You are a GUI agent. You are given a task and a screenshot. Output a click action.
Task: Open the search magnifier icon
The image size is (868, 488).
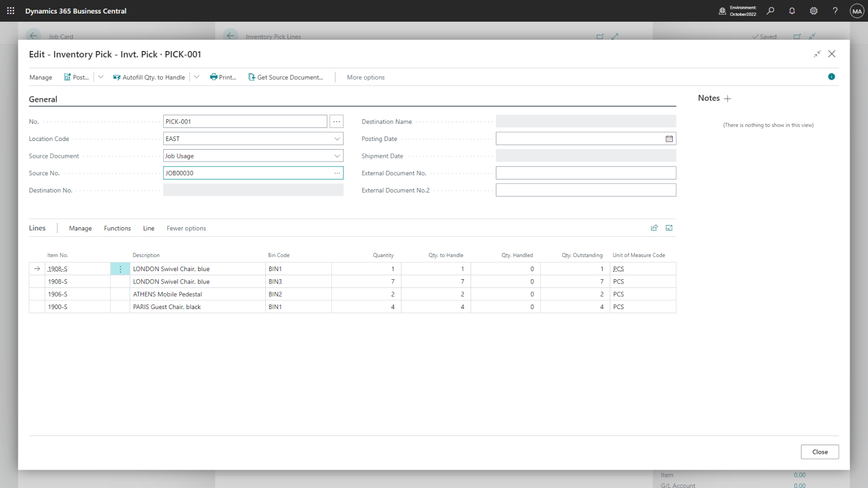pos(770,11)
